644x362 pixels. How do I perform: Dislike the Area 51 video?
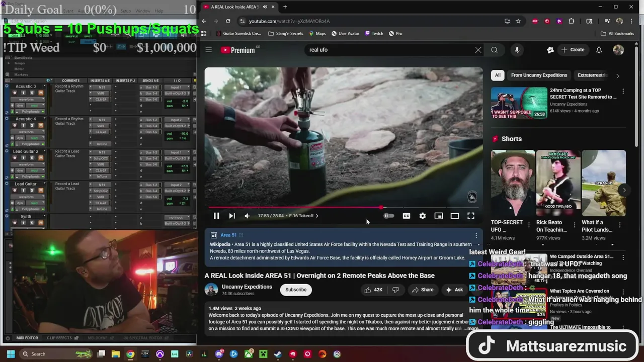click(395, 290)
